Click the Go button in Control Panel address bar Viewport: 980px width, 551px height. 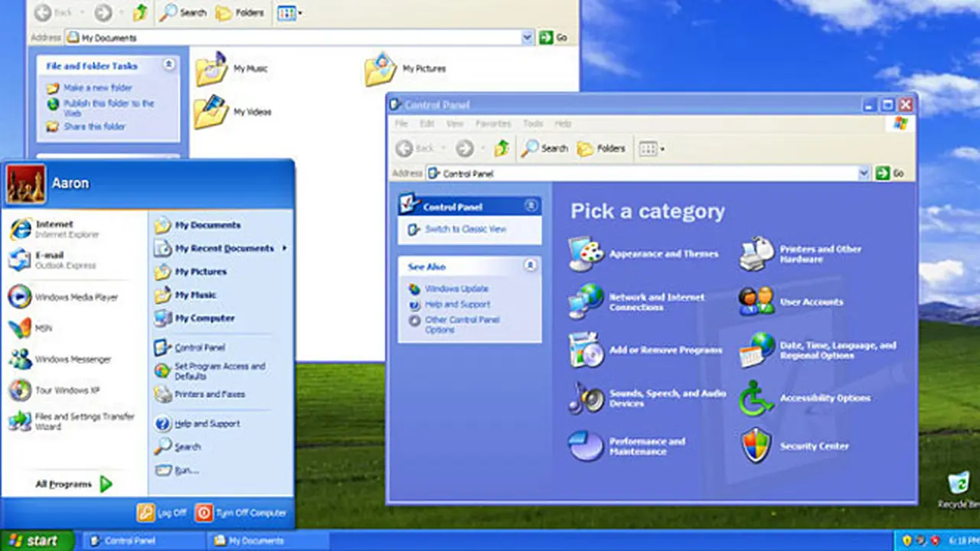tap(890, 174)
